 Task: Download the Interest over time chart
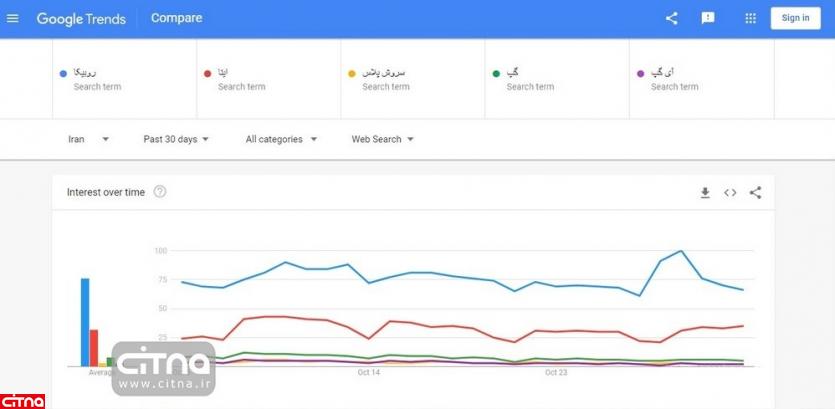click(x=705, y=193)
